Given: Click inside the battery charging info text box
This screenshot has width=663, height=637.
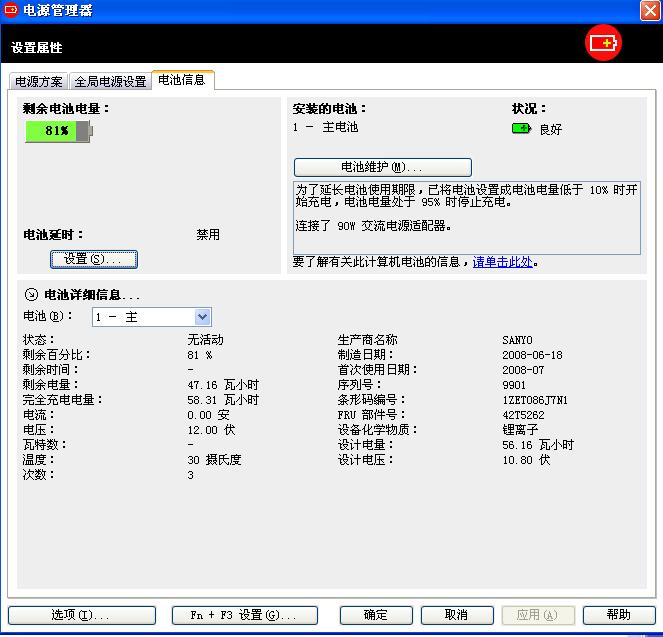Looking at the screenshot, I should 466,216.
